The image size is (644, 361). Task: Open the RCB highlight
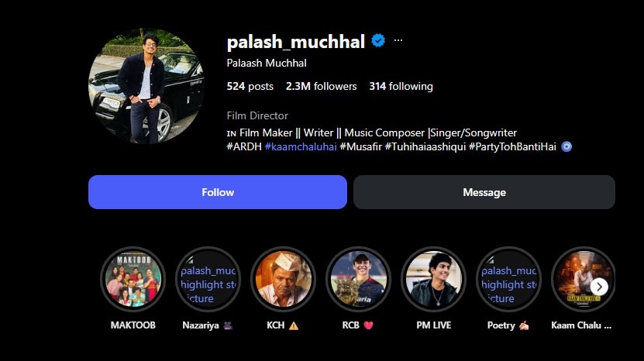pyautogui.click(x=359, y=280)
